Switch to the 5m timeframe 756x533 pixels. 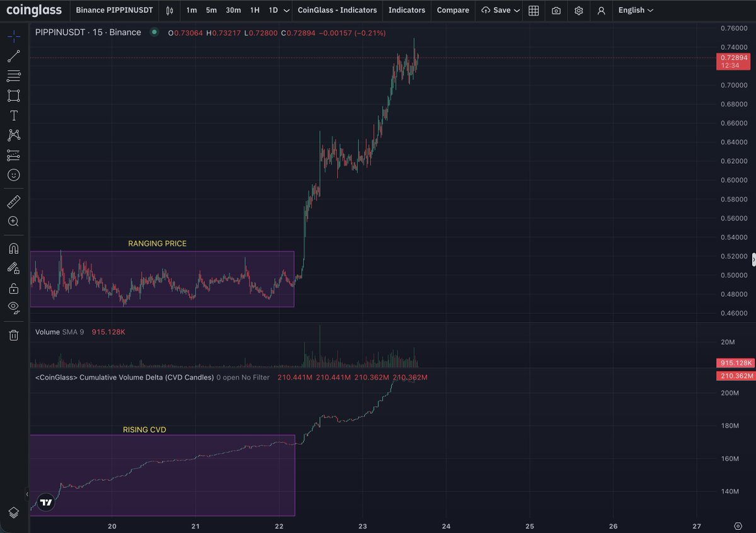pos(212,10)
